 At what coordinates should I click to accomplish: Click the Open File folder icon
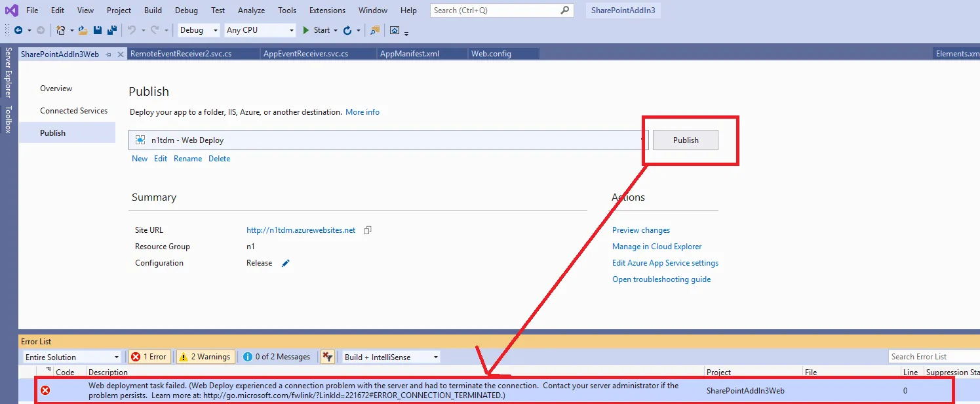[x=83, y=30]
